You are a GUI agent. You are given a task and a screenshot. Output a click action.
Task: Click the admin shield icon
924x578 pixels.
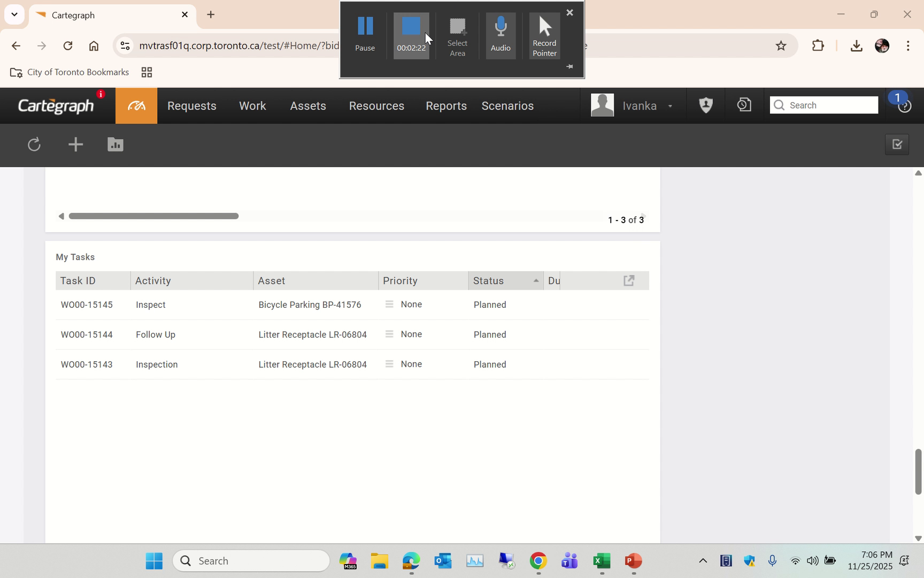[x=705, y=105]
